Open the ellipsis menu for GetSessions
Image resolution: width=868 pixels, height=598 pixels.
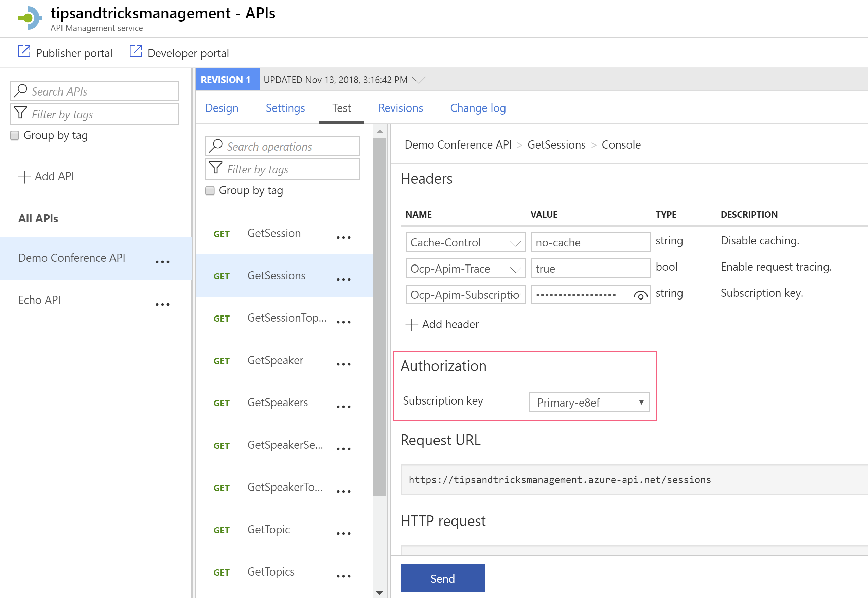[343, 279]
